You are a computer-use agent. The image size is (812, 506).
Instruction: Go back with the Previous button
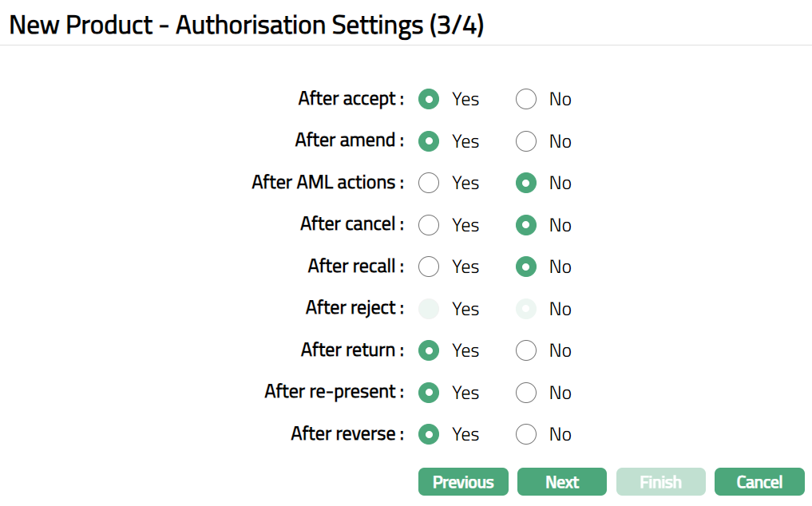pos(463,482)
